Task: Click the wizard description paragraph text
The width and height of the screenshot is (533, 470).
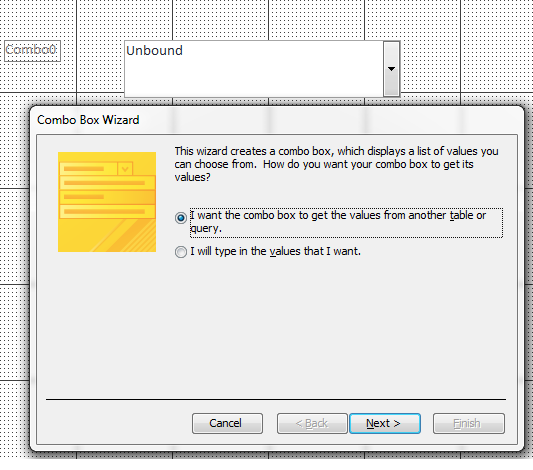Action: pyautogui.click(x=337, y=164)
